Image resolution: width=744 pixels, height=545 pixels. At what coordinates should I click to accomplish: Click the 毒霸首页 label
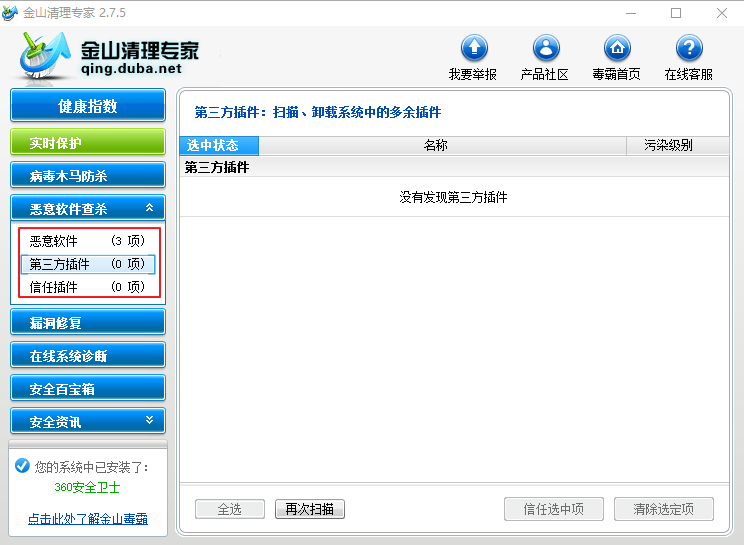(616, 74)
